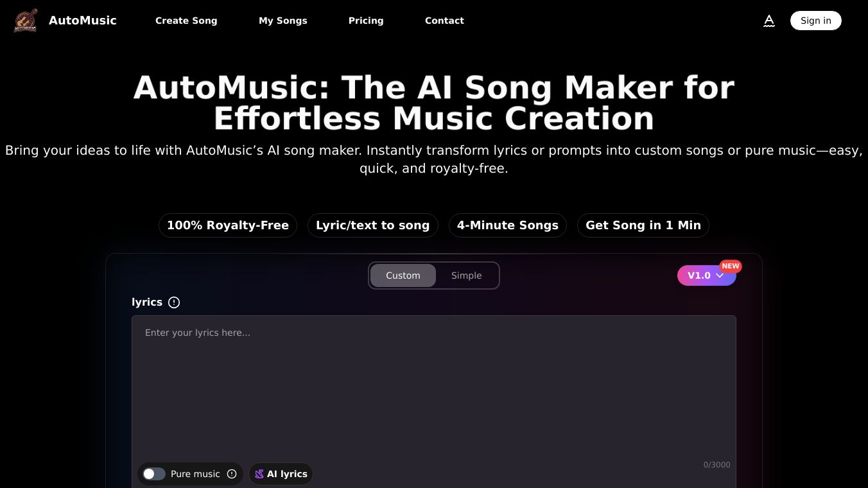Click the AI lyrics sparkle icon

259,474
